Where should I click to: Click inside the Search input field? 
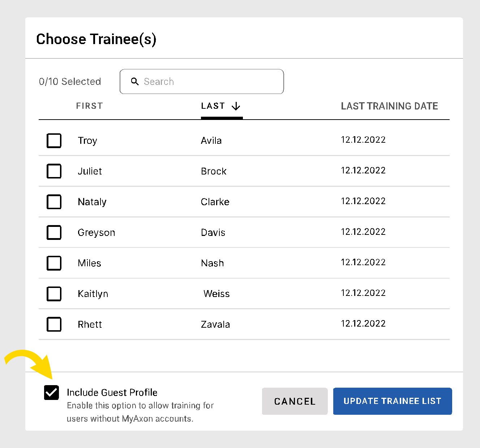tap(202, 82)
